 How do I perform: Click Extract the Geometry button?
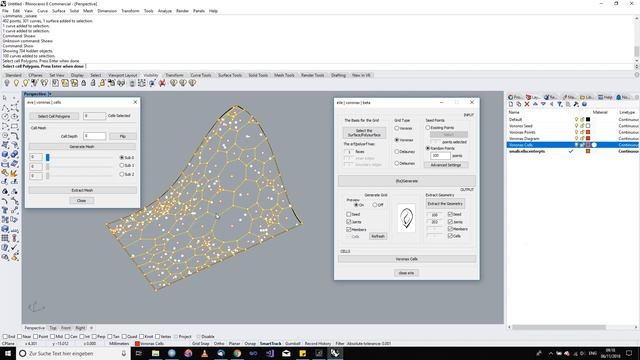click(x=445, y=204)
